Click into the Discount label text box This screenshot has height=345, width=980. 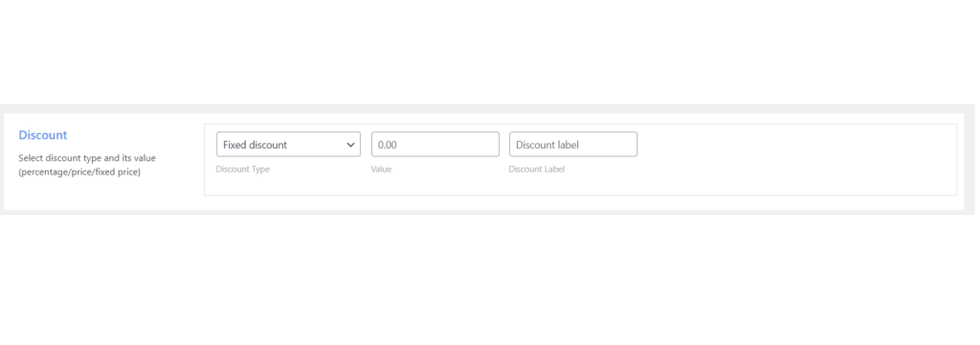(573, 144)
